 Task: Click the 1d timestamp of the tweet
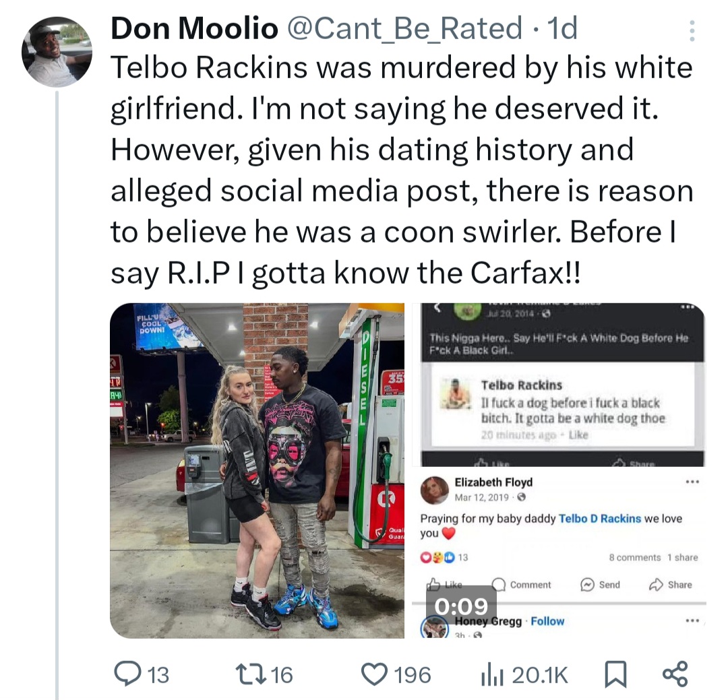tap(562, 29)
